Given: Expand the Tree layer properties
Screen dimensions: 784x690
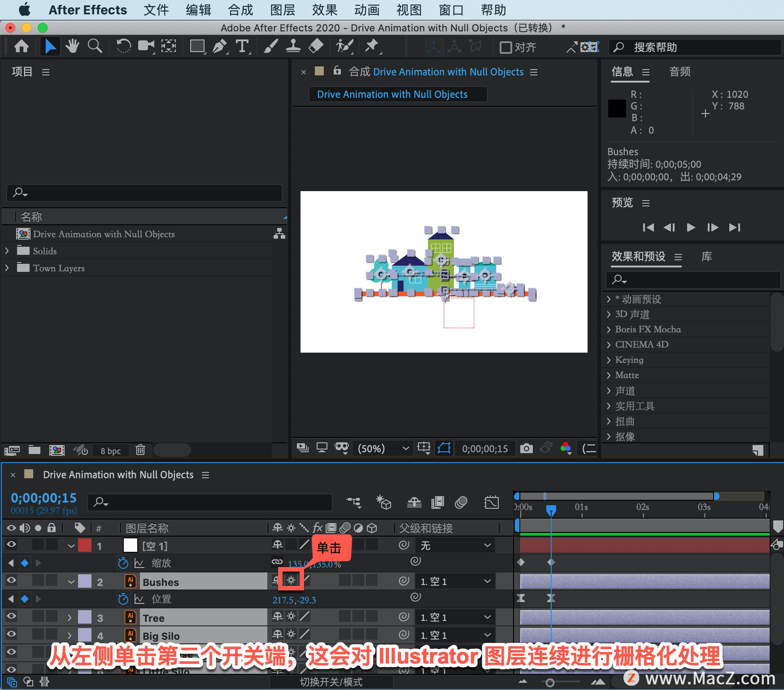Looking at the screenshot, I should pos(70,618).
